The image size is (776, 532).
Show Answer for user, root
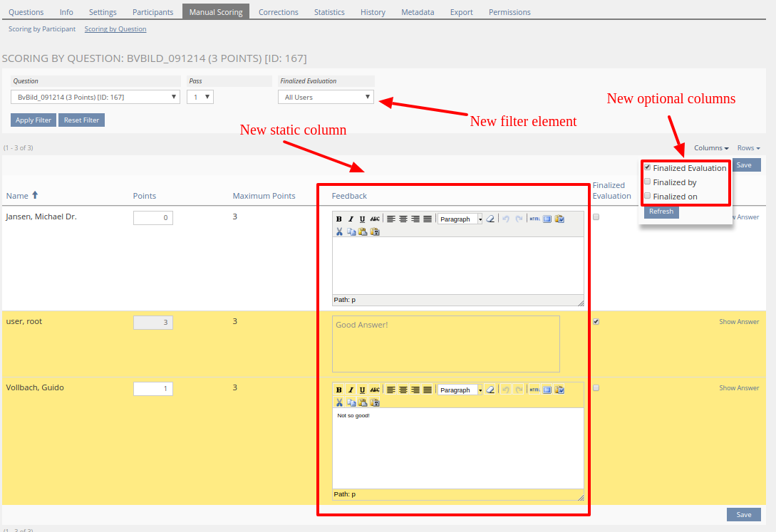739,322
